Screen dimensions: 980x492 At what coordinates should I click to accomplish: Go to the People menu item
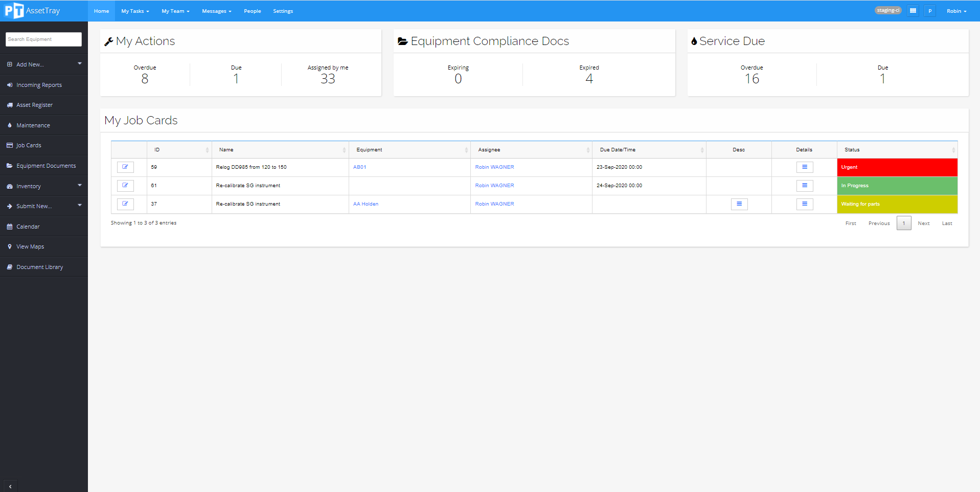252,11
